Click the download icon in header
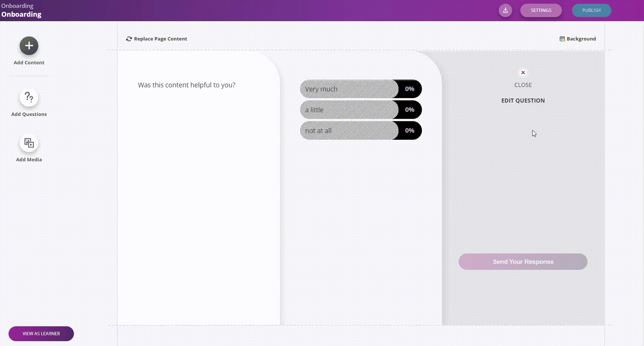This screenshot has height=346, width=644. 505,10
